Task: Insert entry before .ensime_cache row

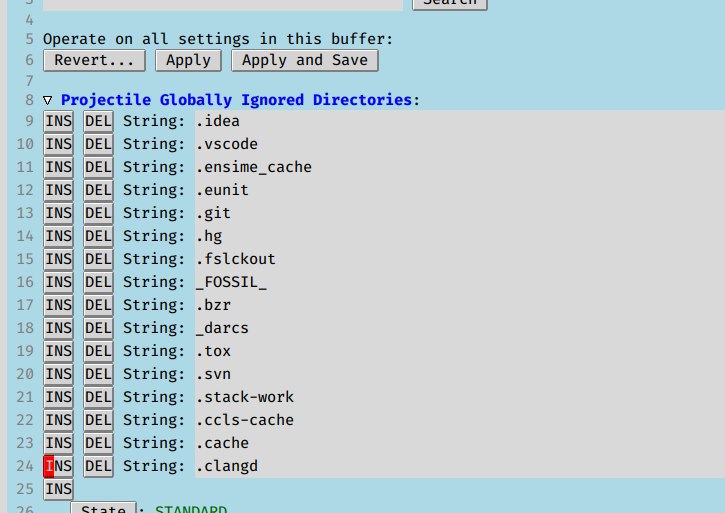Action: [x=58, y=167]
